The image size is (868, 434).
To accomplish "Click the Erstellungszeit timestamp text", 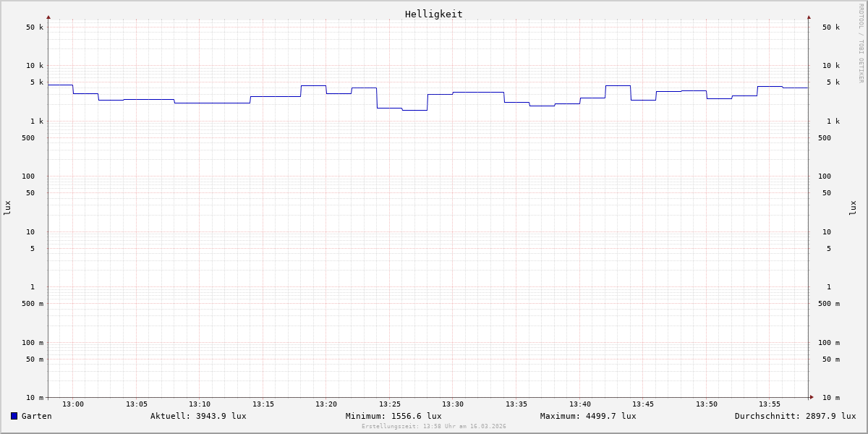I will (x=434, y=427).
